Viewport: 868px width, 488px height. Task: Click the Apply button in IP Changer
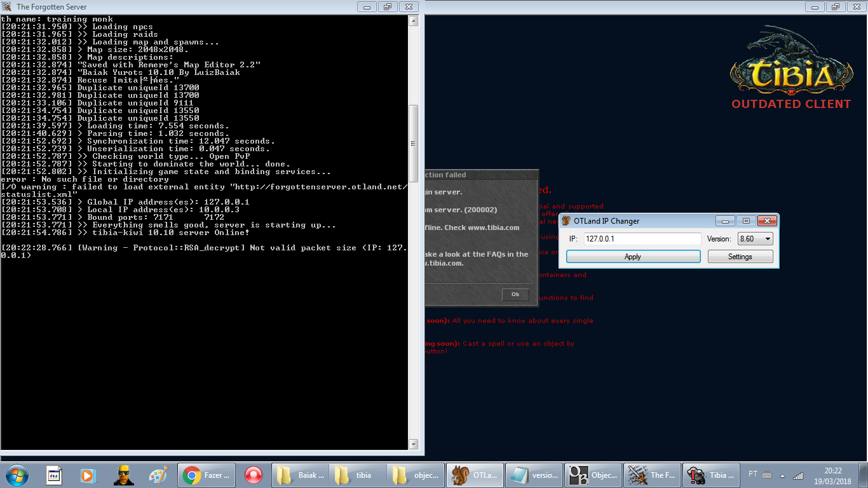tap(633, 257)
